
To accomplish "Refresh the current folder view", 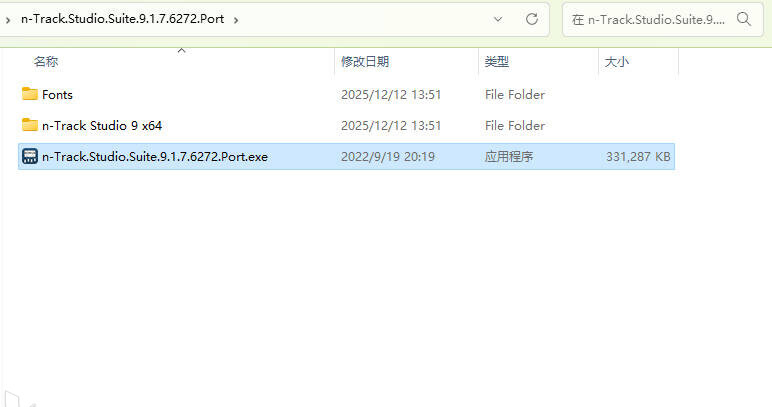I will pyautogui.click(x=532, y=19).
